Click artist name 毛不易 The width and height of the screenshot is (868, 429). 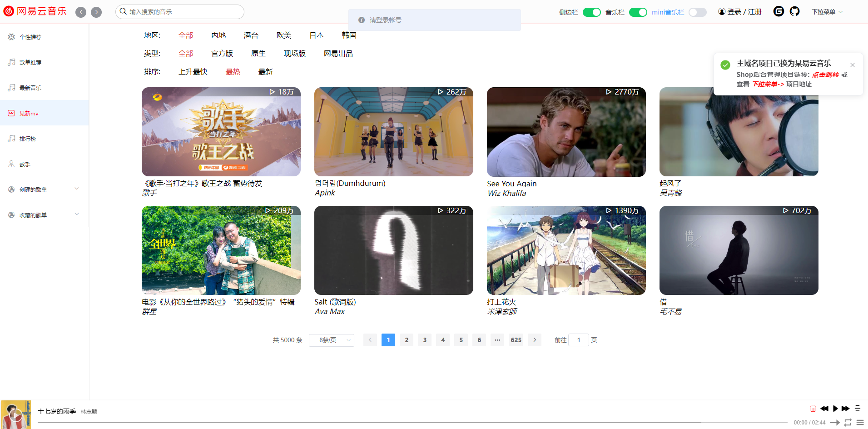click(x=671, y=312)
